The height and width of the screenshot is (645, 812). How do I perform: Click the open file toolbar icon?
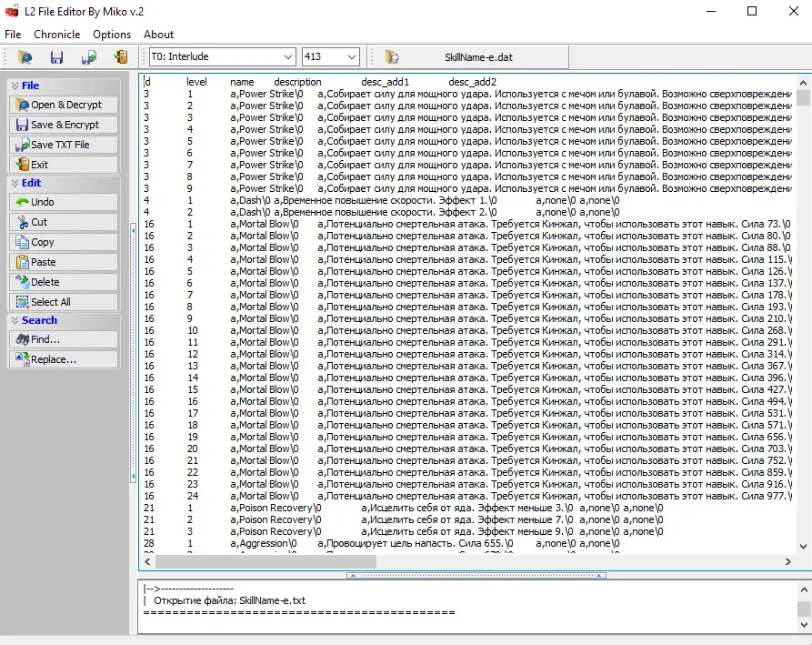pyautogui.click(x=25, y=57)
